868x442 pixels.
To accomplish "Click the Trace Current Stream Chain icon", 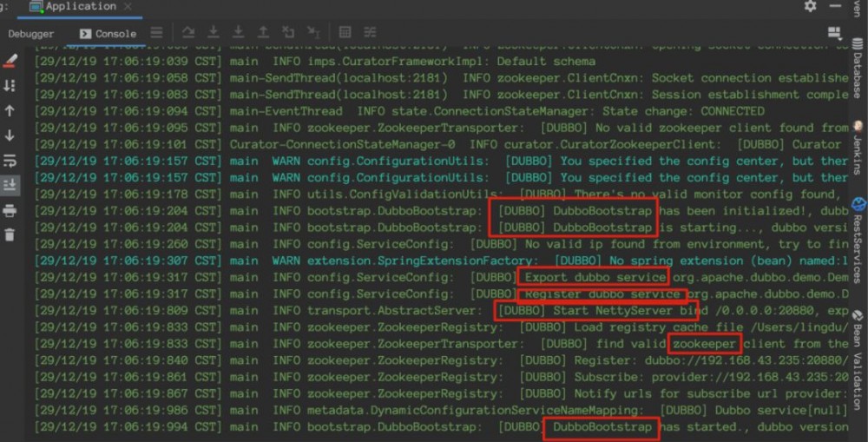I will (x=370, y=33).
